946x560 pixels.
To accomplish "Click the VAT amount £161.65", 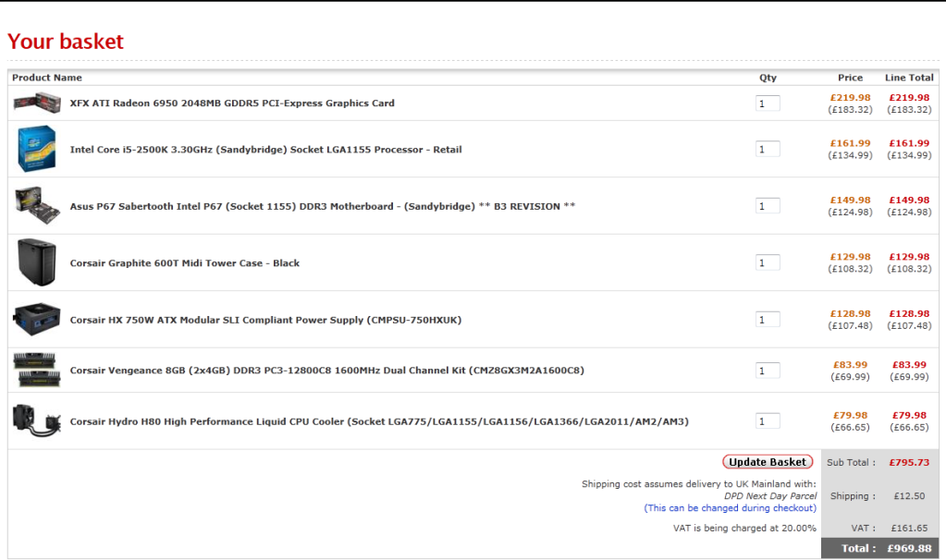I will click(x=909, y=528).
